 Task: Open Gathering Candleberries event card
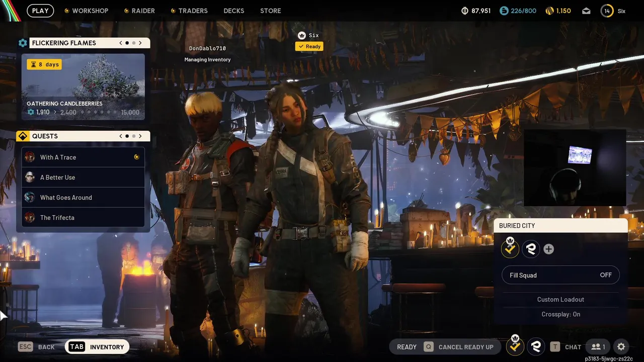[x=83, y=87]
